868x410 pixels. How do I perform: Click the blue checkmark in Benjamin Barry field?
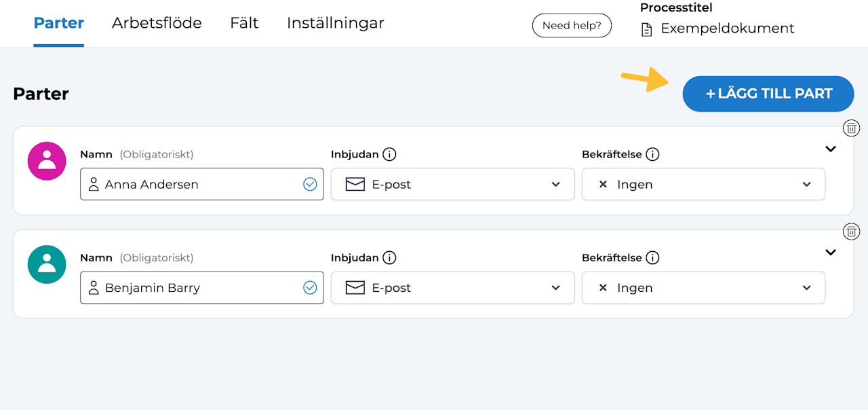[x=310, y=288]
